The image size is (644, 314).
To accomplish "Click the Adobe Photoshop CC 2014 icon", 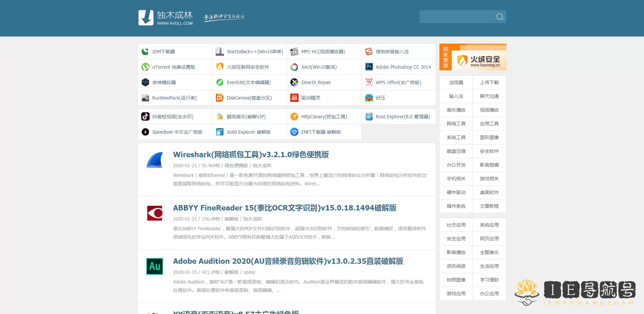I will (x=369, y=67).
